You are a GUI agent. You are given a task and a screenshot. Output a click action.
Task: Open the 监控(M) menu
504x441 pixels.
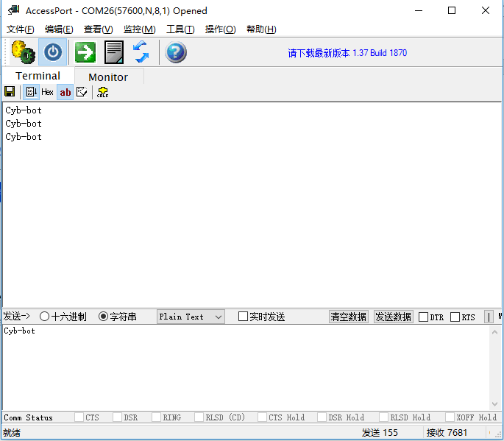pyautogui.click(x=140, y=29)
